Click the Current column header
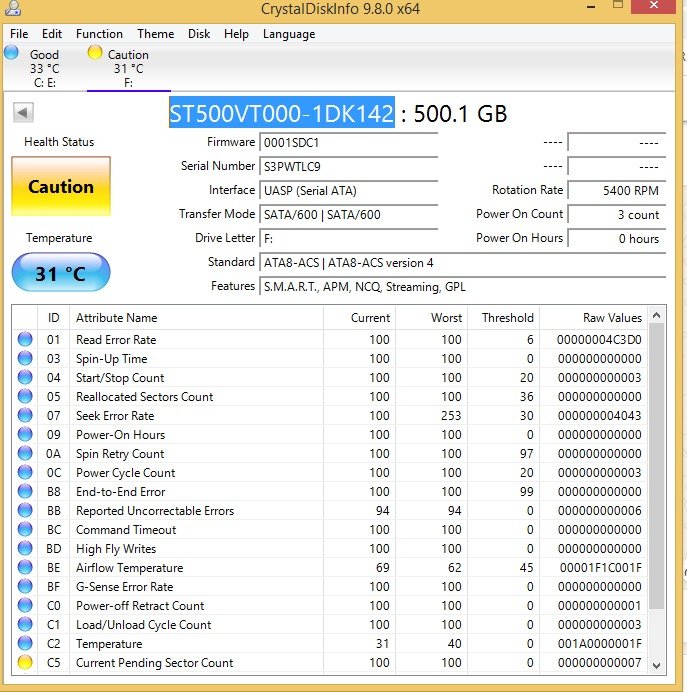Viewport: 687px width, 692px height. (360, 318)
